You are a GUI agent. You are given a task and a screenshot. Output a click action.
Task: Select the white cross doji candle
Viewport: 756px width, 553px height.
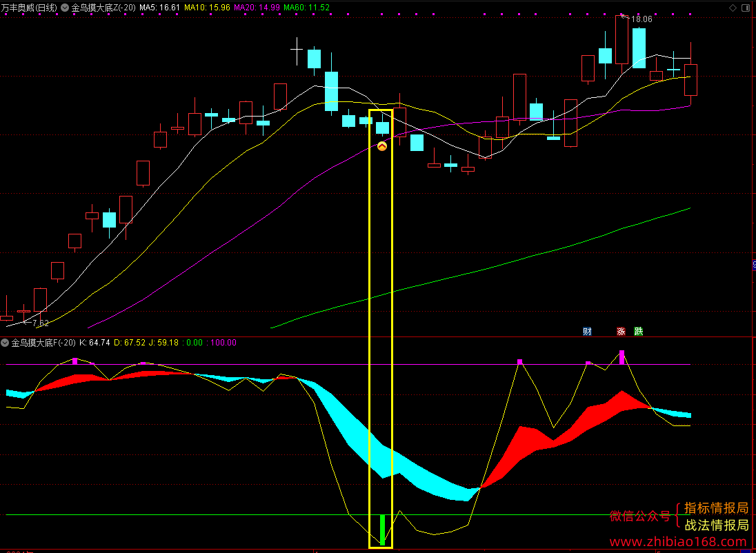pos(297,50)
